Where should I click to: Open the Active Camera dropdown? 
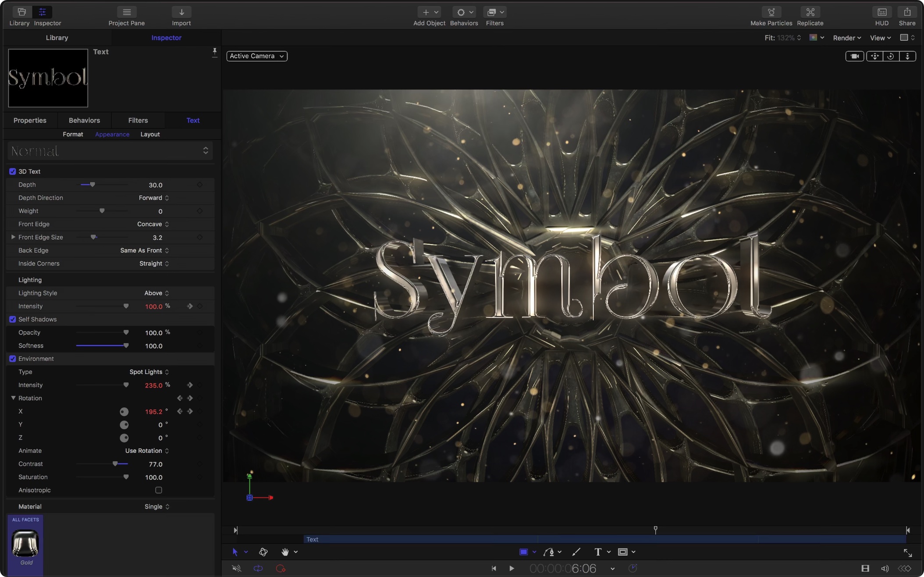[x=257, y=56]
